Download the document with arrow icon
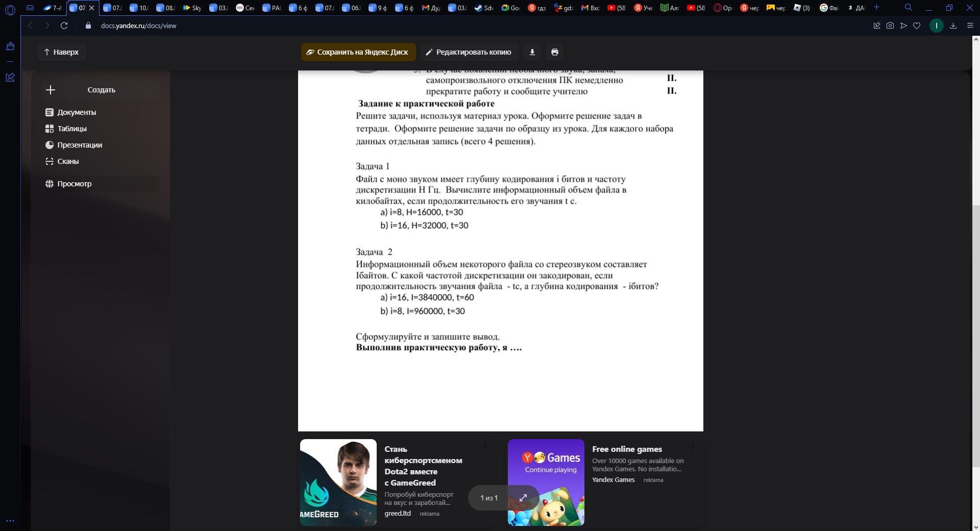Screen dimensions: 980x531 (x=532, y=52)
